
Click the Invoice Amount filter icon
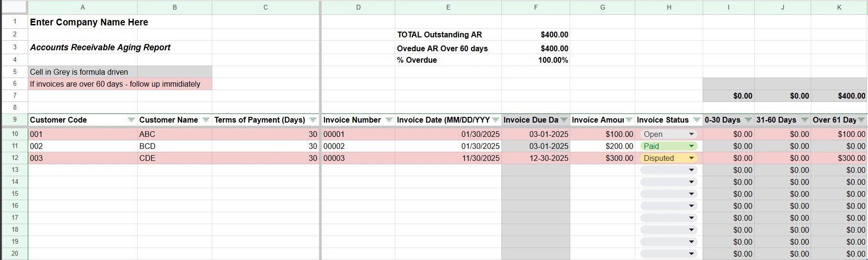click(x=629, y=120)
